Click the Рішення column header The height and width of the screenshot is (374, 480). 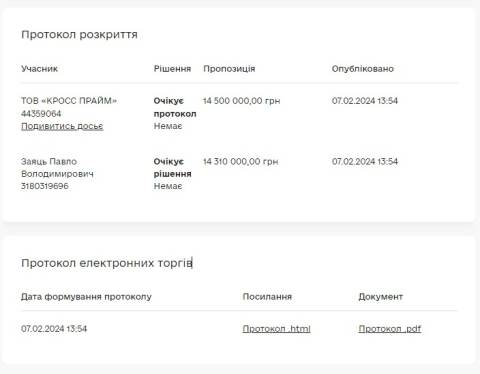tap(172, 69)
